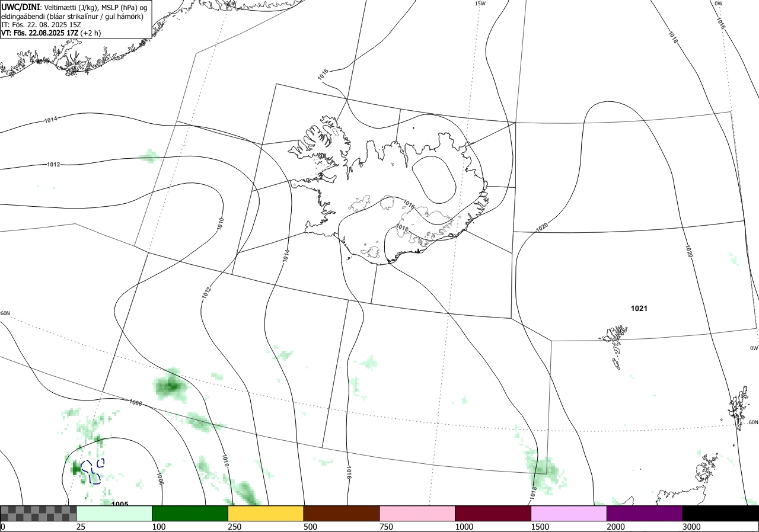
Task: Click legend scale value '1500'
Action: 540,527
